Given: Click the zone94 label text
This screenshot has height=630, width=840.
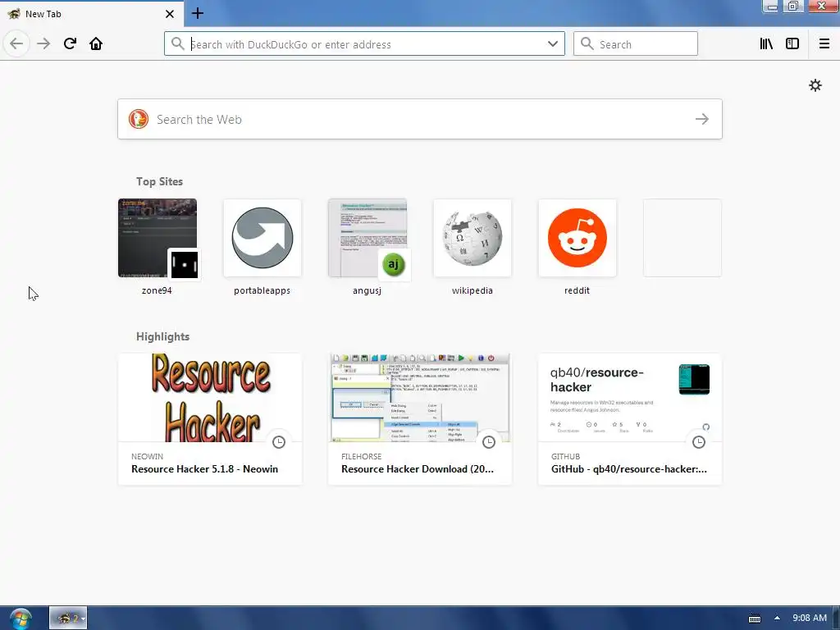Looking at the screenshot, I should click(157, 290).
